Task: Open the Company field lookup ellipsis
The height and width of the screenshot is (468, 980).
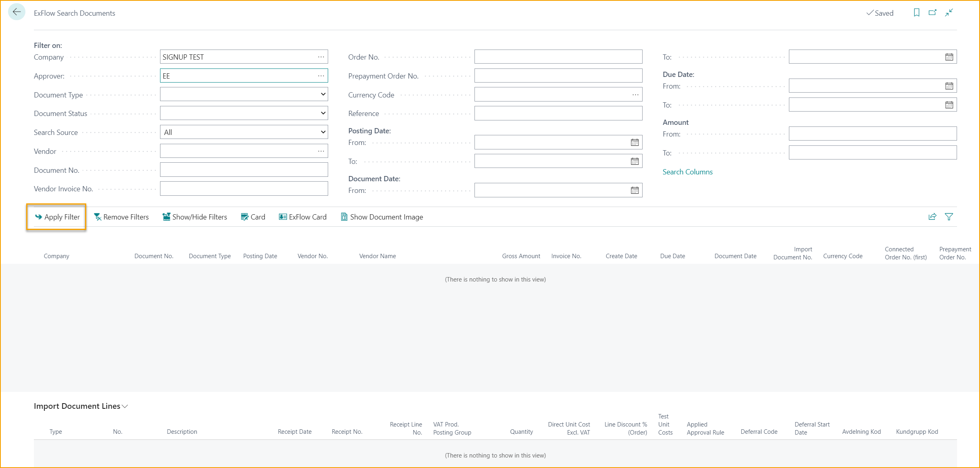Action: coord(321,56)
